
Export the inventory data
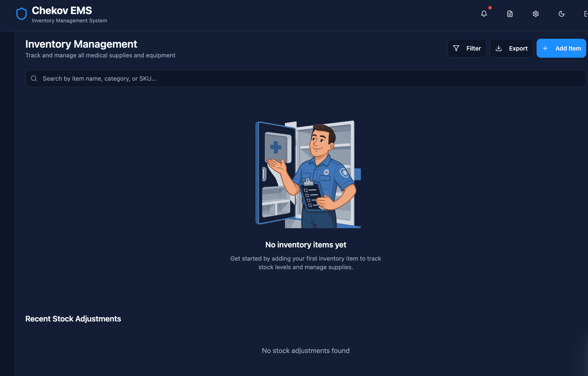[x=511, y=48]
